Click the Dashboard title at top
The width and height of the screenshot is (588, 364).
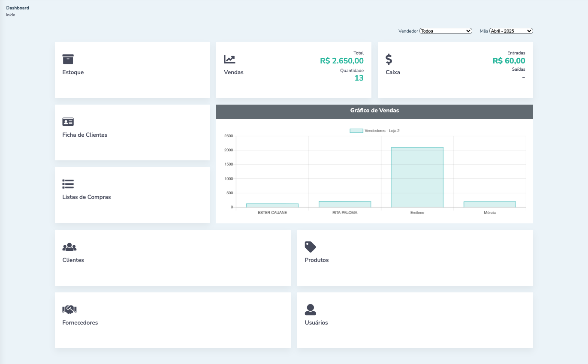coord(18,8)
